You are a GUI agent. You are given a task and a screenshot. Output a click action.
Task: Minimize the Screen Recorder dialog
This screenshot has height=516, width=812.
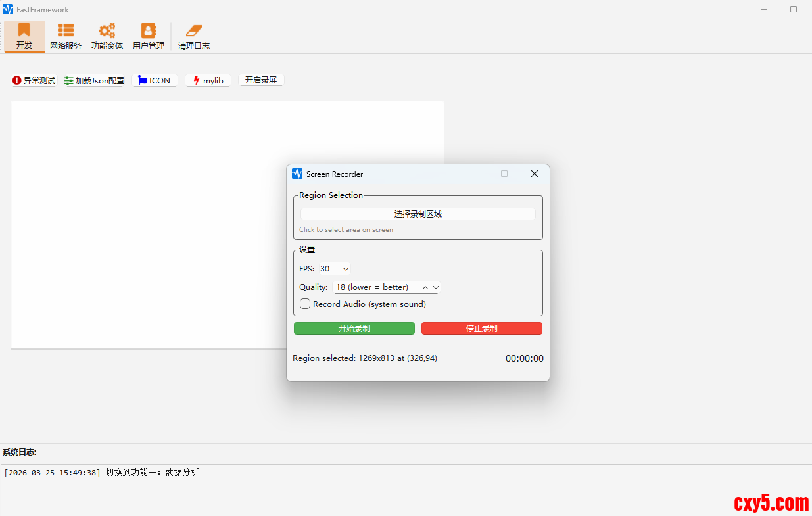475,174
